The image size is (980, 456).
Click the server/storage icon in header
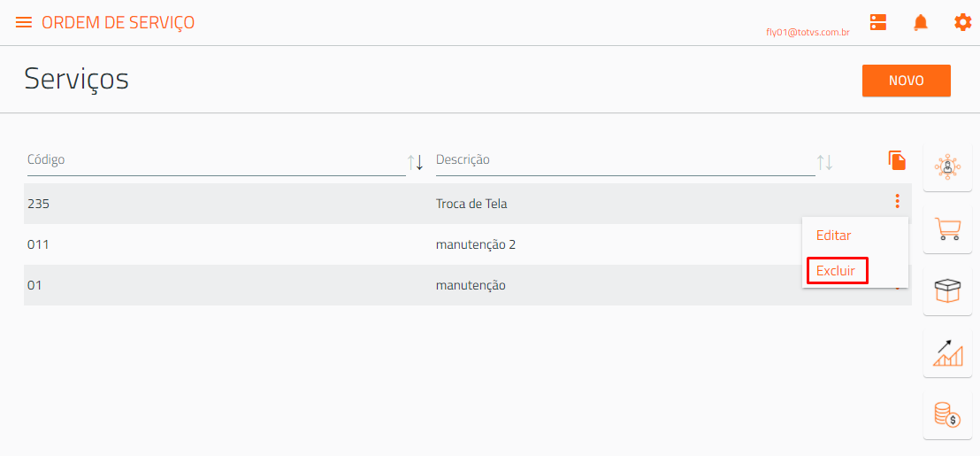(878, 22)
